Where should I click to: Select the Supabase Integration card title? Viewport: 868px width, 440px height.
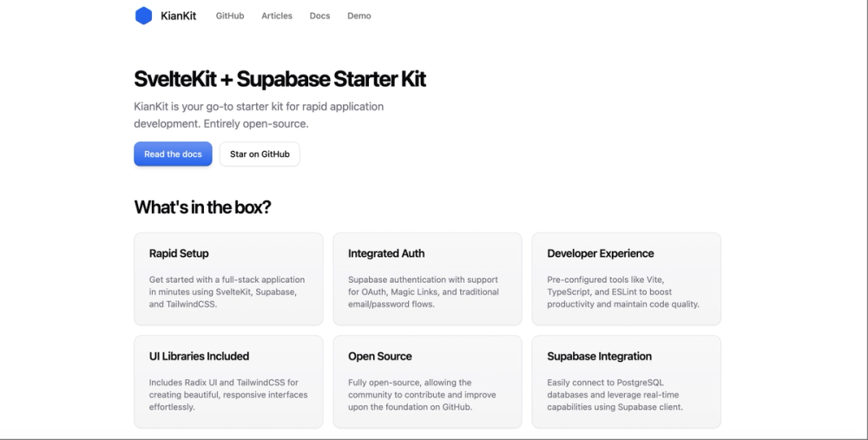coord(599,357)
